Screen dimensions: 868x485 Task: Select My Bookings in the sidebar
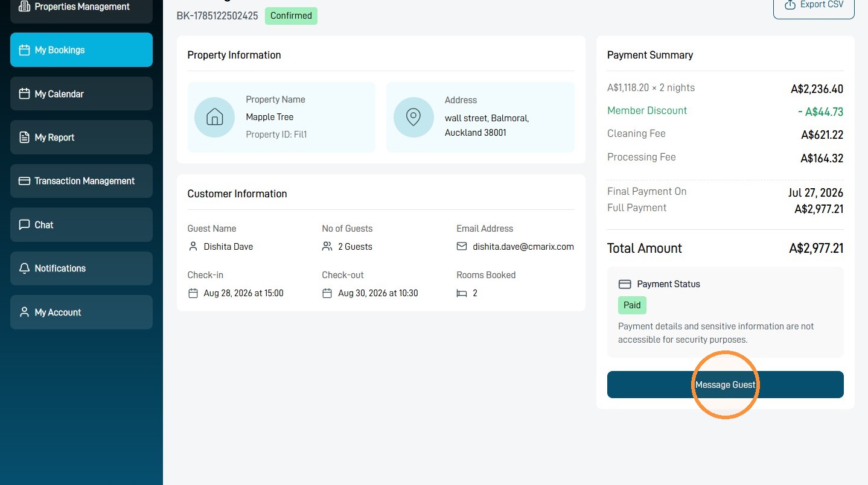(x=81, y=49)
